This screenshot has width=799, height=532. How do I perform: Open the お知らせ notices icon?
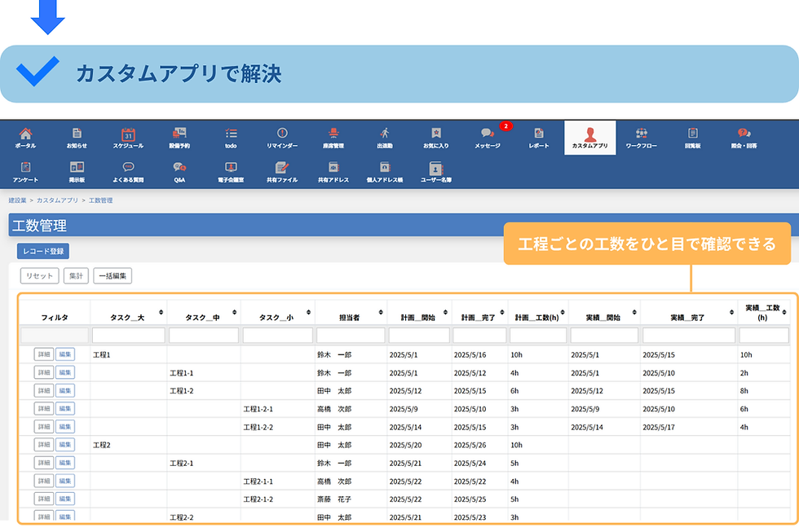(77, 138)
